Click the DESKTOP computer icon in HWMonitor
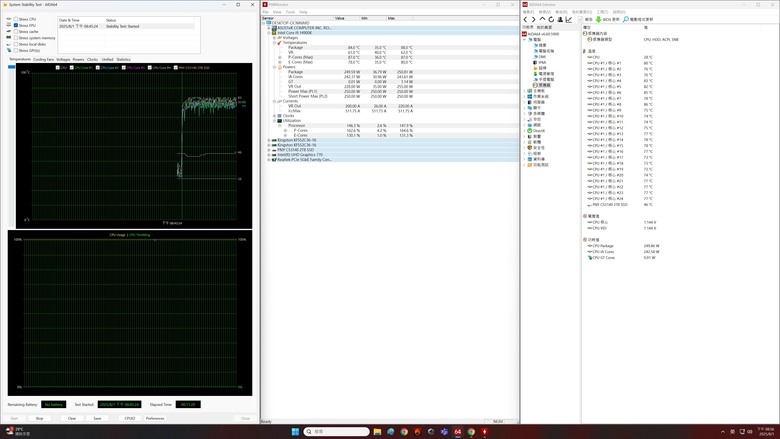Screen dimensions: 780x439 pyautogui.click(x=269, y=23)
